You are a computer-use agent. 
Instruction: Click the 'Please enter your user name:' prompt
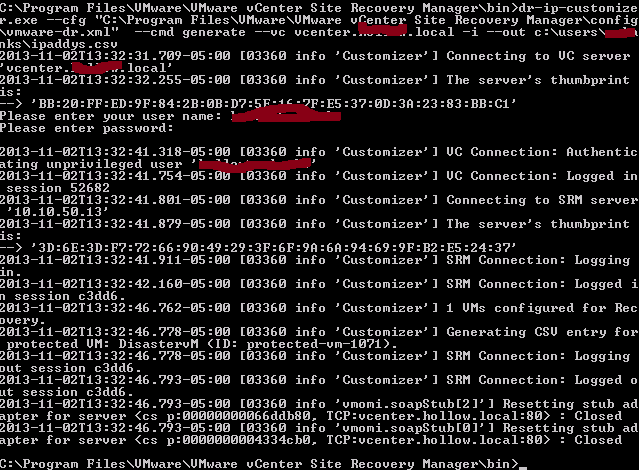point(111,116)
